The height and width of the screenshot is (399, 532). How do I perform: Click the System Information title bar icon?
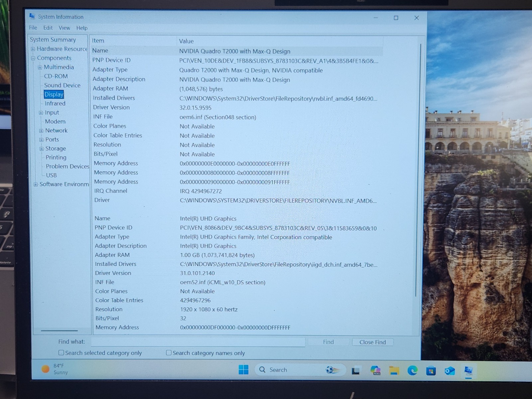coord(32,16)
